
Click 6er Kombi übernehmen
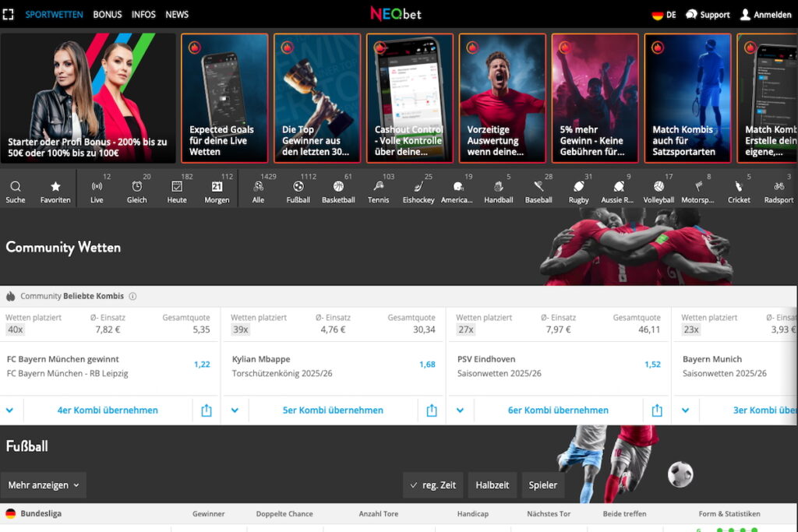[x=558, y=410]
